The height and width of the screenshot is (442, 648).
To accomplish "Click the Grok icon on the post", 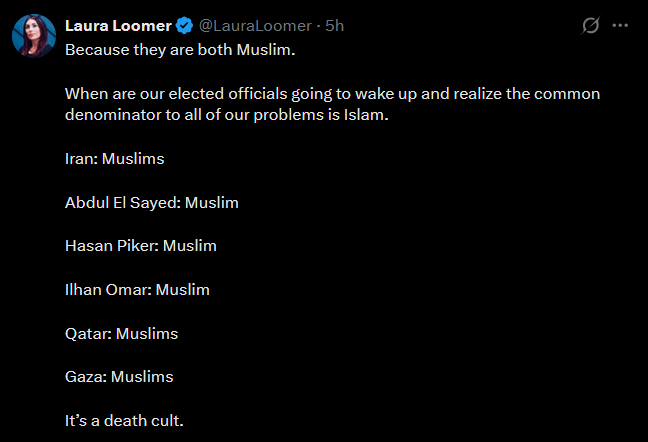I will point(591,26).
